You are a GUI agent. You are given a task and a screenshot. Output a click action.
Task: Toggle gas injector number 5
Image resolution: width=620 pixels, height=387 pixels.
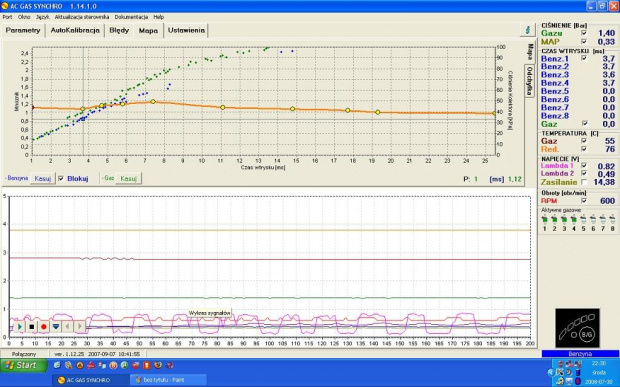(x=583, y=219)
